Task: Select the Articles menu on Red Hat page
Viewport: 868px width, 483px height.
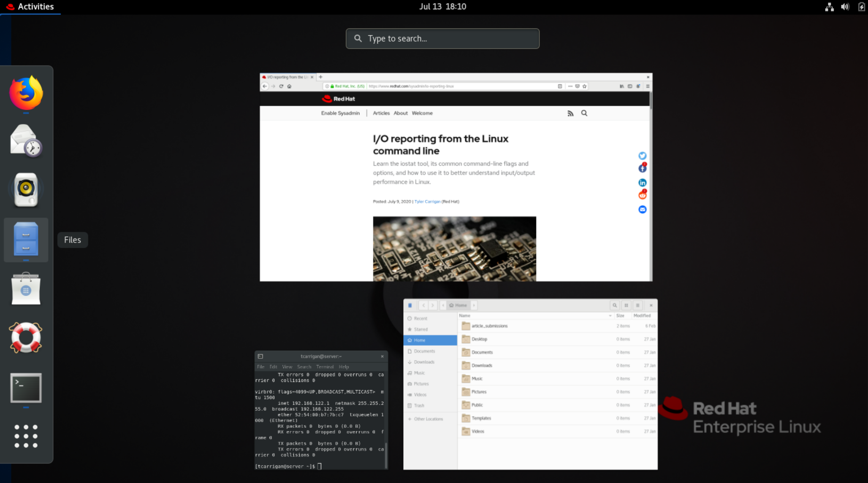Action: 381,113
